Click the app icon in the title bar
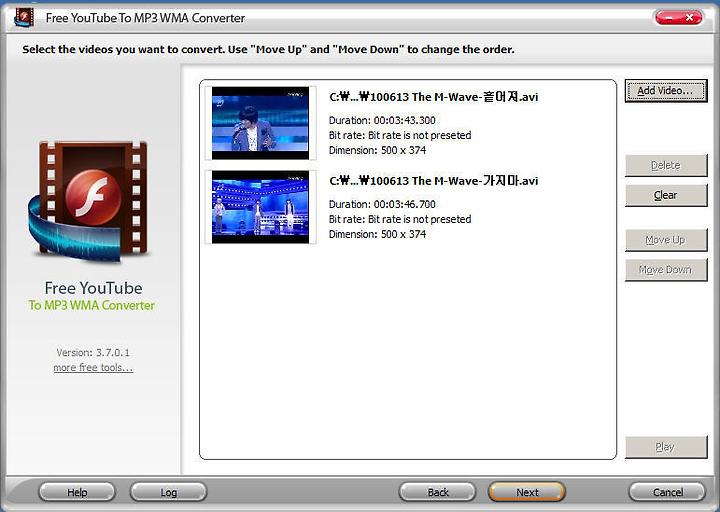 pos(24,17)
